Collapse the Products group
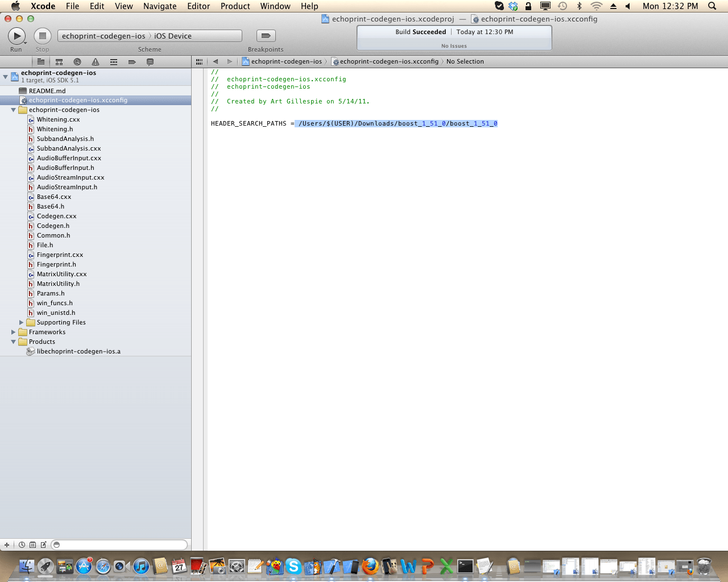 (x=13, y=342)
